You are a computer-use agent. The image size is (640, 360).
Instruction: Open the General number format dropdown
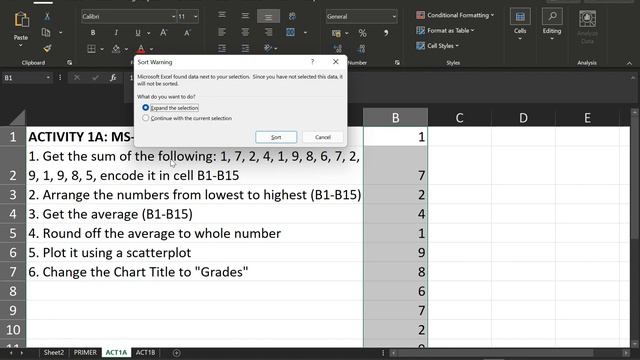point(393,16)
